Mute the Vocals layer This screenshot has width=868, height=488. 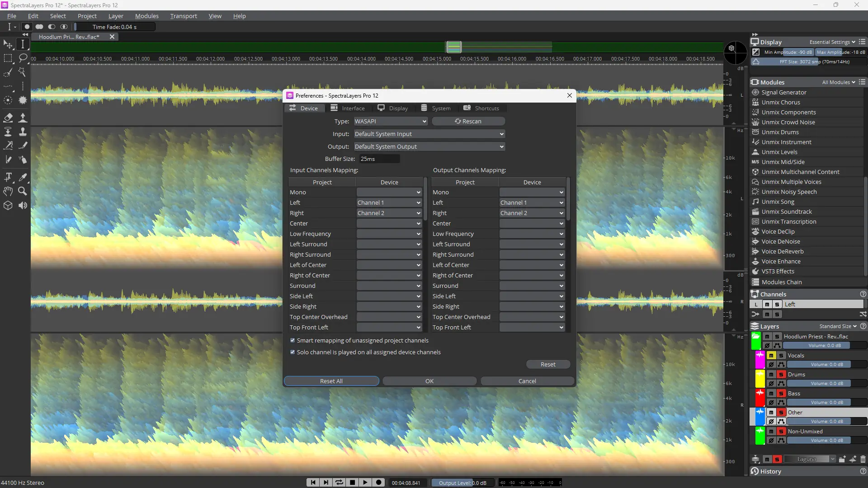[771, 356]
